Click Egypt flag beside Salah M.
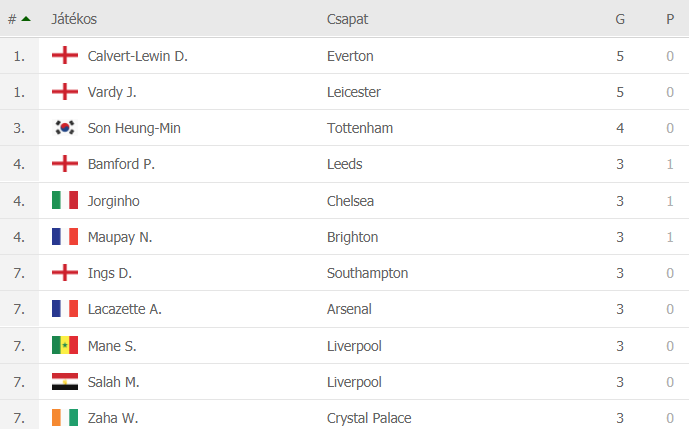Image resolution: width=689 pixels, height=429 pixels. [x=65, y=382]
